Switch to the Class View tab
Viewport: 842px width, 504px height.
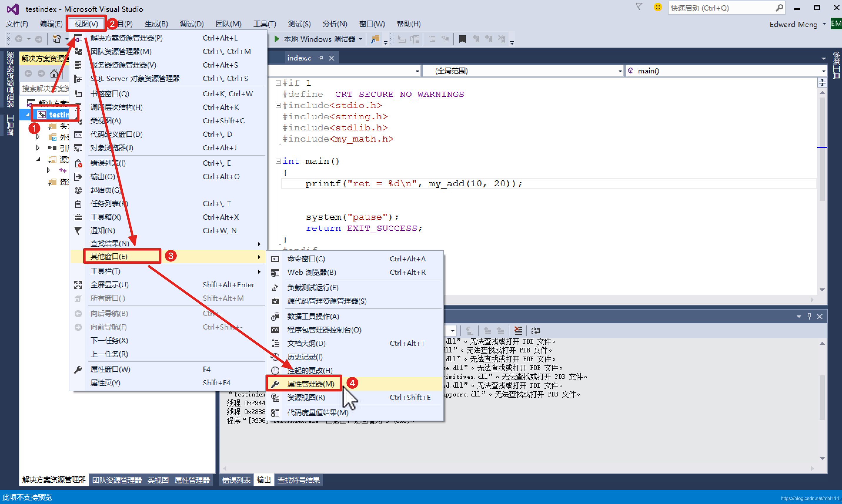[x=158, y=480]
